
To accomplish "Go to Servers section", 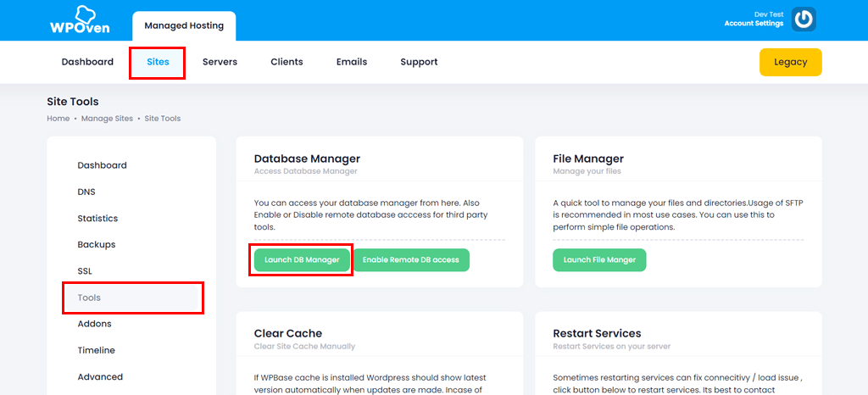I will click(x=220, y=62).
